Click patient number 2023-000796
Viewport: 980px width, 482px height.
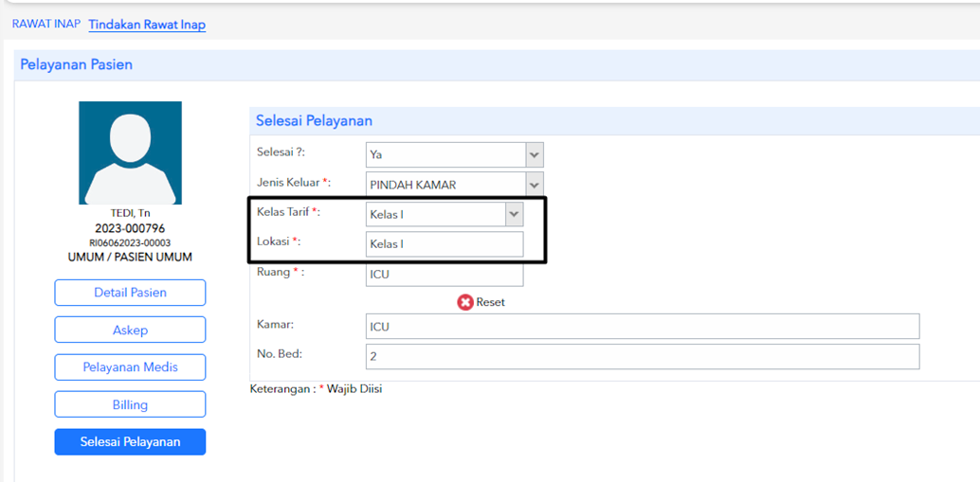[x=130, y=228]
